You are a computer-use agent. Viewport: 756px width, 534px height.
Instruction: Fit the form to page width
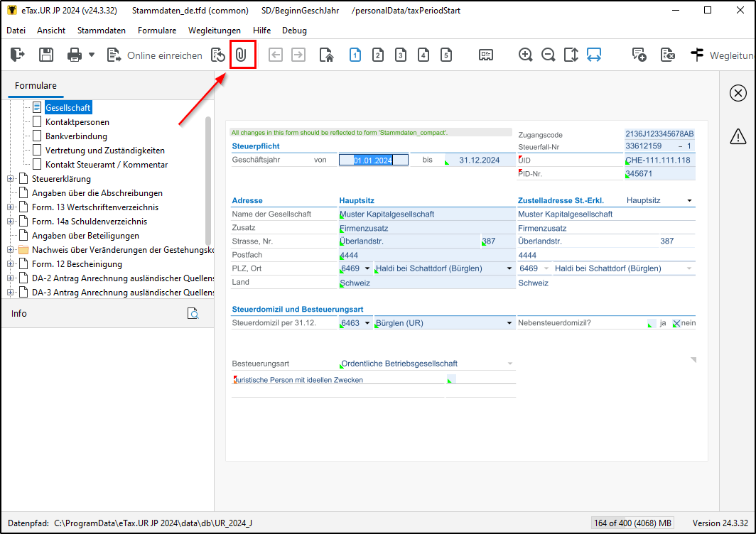tap(594, 55)
